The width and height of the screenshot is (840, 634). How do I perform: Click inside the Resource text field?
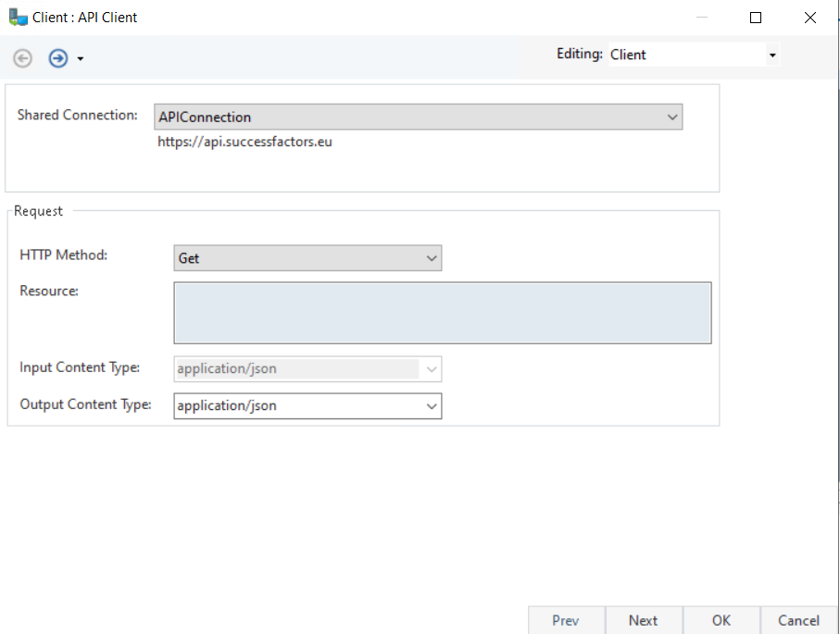[x=442, y=313]
